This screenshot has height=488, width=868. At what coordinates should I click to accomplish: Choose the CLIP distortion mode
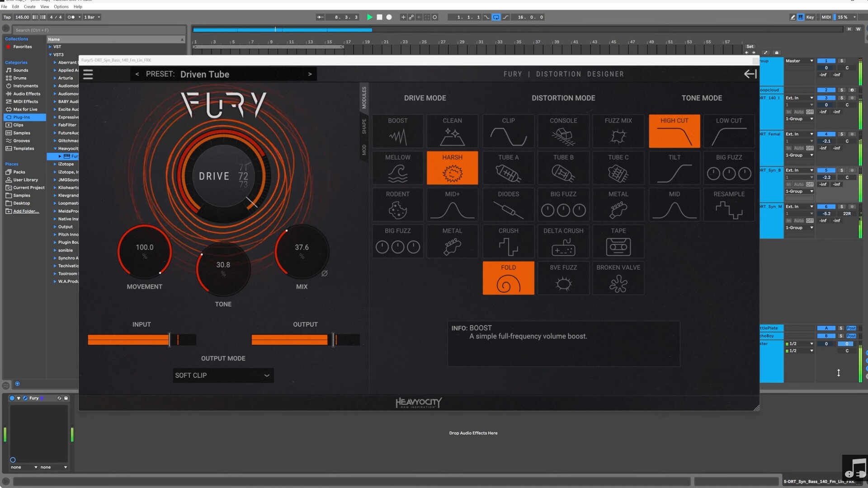point(508,131)
